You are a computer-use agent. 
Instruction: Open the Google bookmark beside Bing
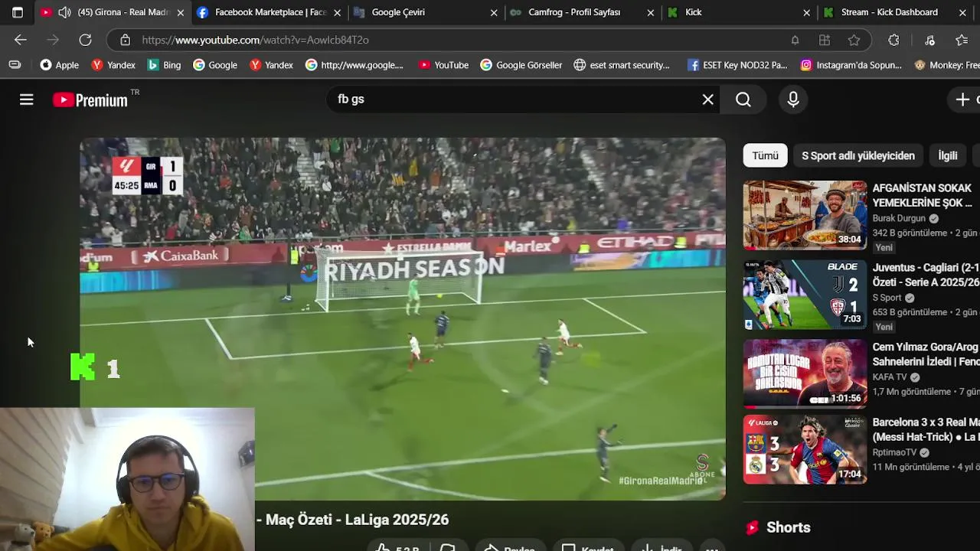(x=215, y=65)
